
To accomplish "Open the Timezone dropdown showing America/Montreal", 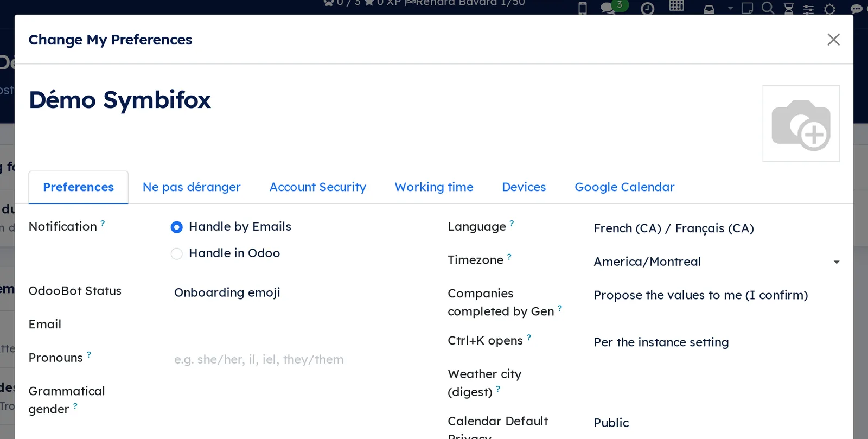I will (717, 262).
